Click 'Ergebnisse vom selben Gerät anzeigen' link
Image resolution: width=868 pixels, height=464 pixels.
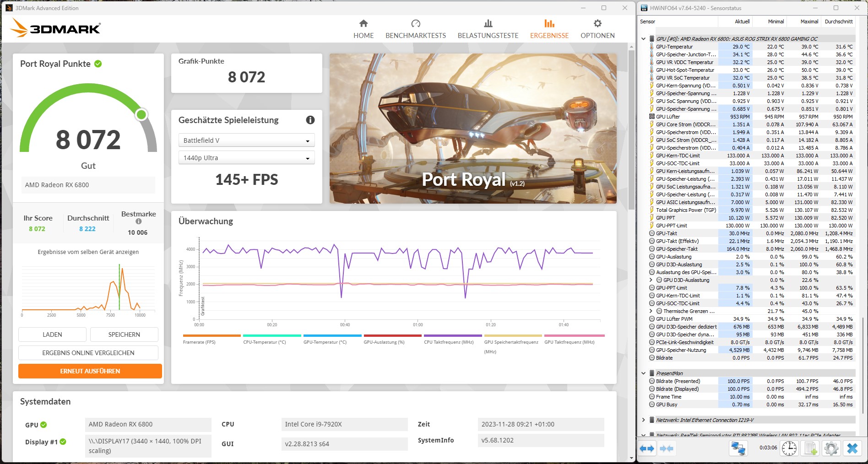pos(88,252)
